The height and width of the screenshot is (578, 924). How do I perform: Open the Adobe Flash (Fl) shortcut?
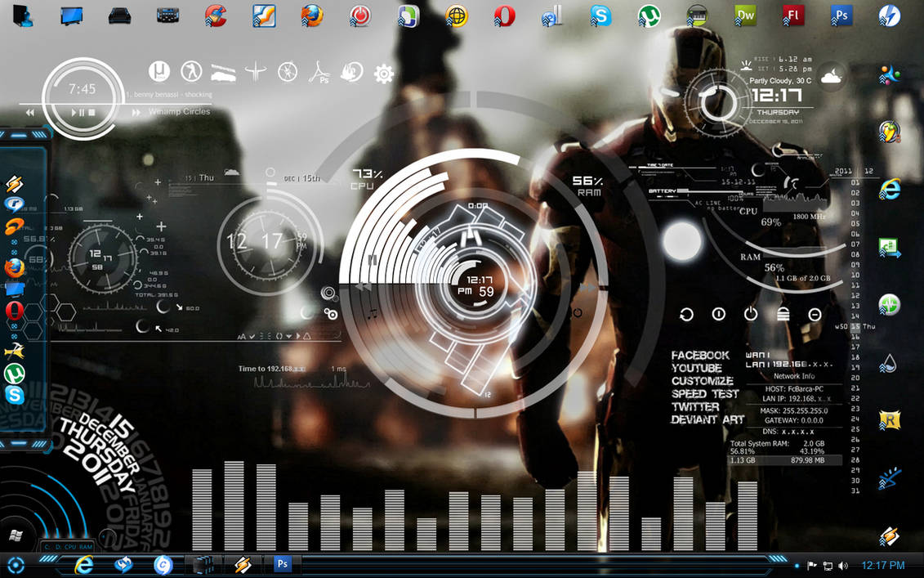[793, 16]
